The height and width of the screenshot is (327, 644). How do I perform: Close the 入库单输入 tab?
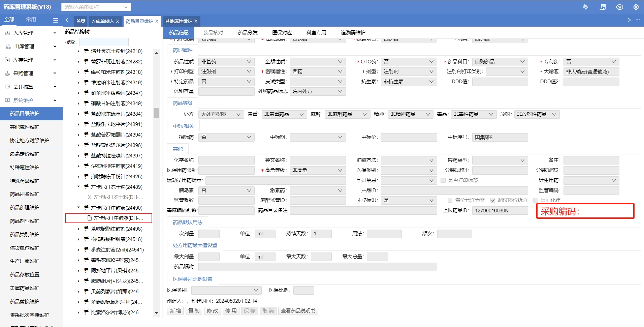118,21
